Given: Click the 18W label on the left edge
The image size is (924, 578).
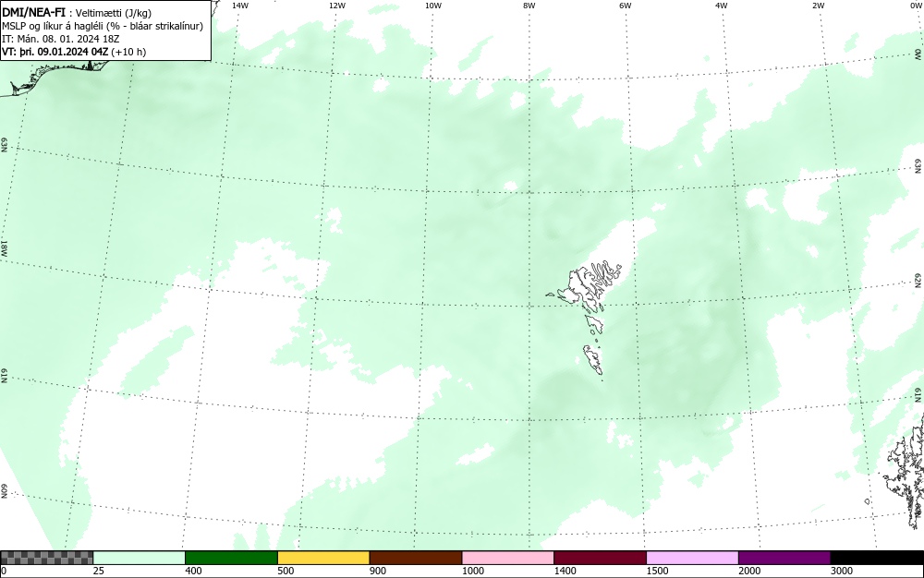Looking at the screenshot, I should pyautogui.click(x=4, y=247).
